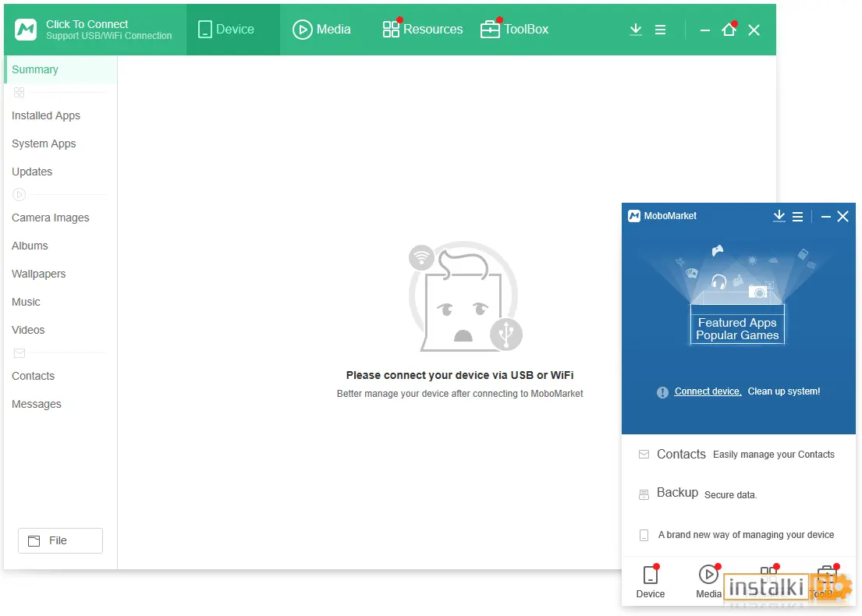Image resolution: width=862 pixels, height=616 pixels.
Task: Click phone icon beside brand new way
Action: pos(644,535)
